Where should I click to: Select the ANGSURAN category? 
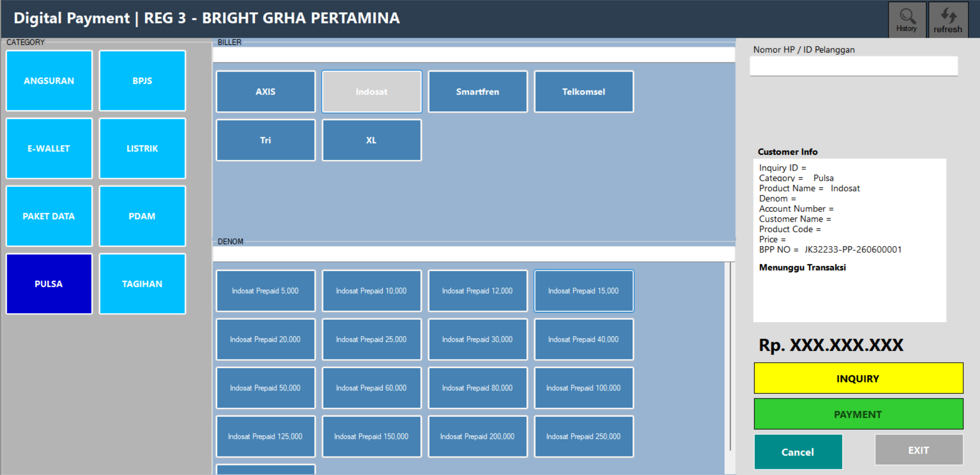[x=49, y=81]
